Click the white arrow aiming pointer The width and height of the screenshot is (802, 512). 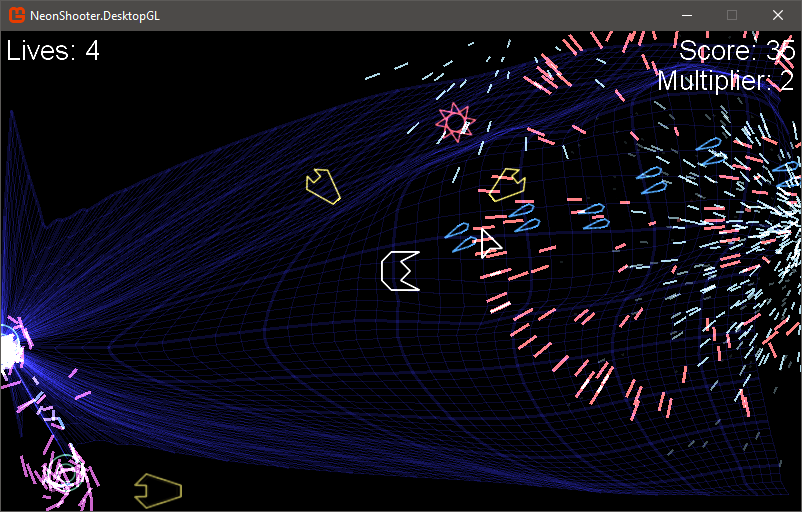click(x=489, y=242)
